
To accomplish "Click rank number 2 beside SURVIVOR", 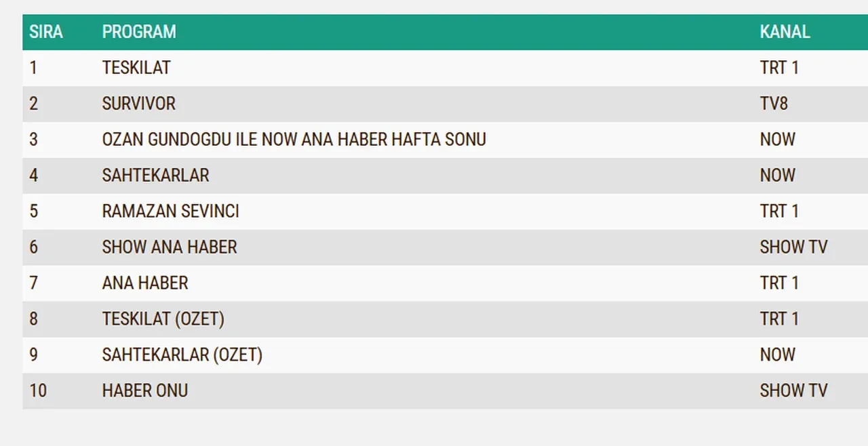I will (x=34, y=104).
